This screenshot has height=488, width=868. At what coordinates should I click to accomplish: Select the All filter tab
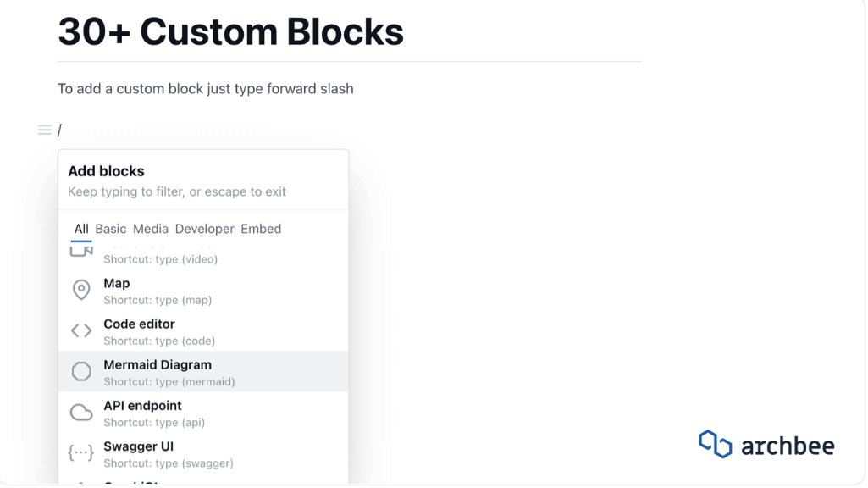coord(81,229)
